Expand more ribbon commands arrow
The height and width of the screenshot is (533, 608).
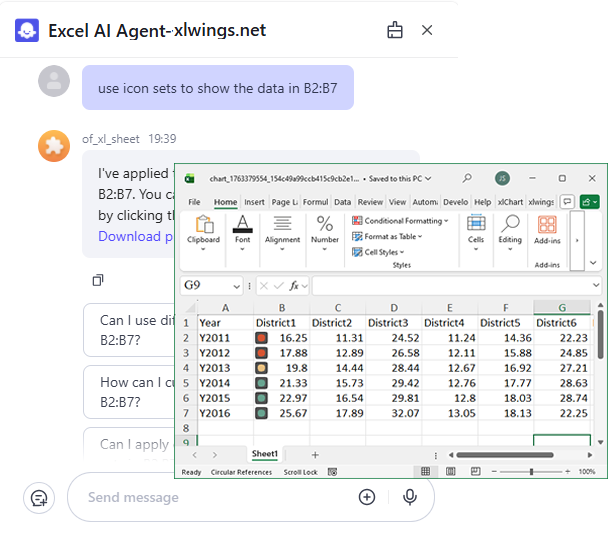click(577, 240)
